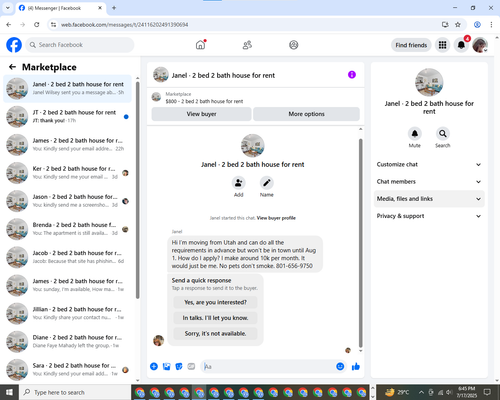Add people using the Add icon

[x=238, y=183]
